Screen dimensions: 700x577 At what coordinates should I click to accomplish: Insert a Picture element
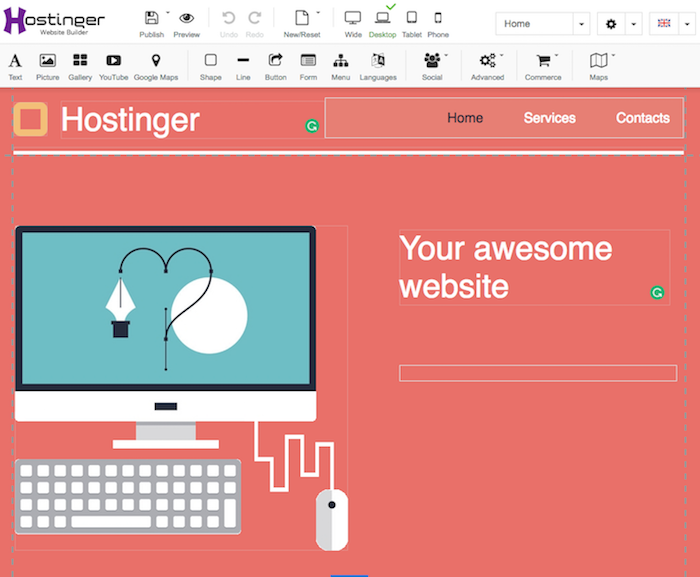(47, 66)
